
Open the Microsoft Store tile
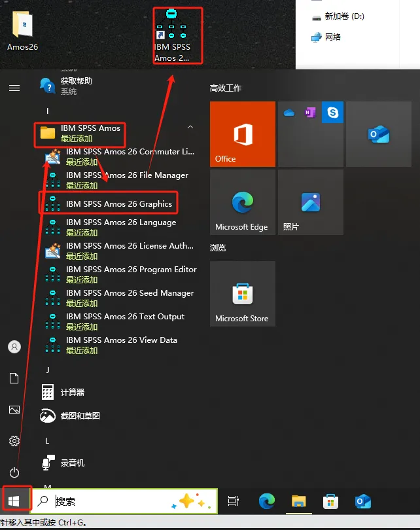pyautogui.click(x=243, y=294)
